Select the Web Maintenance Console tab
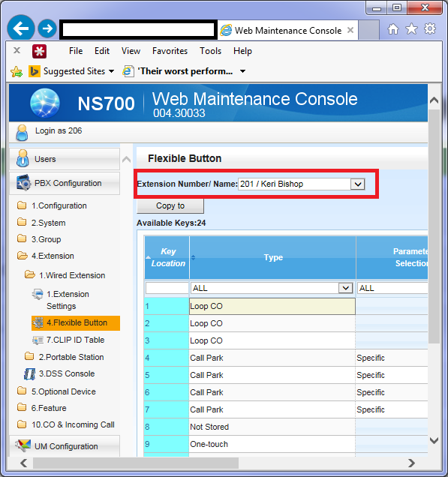The height and width of the screenshot is (477, 448). 287,30
